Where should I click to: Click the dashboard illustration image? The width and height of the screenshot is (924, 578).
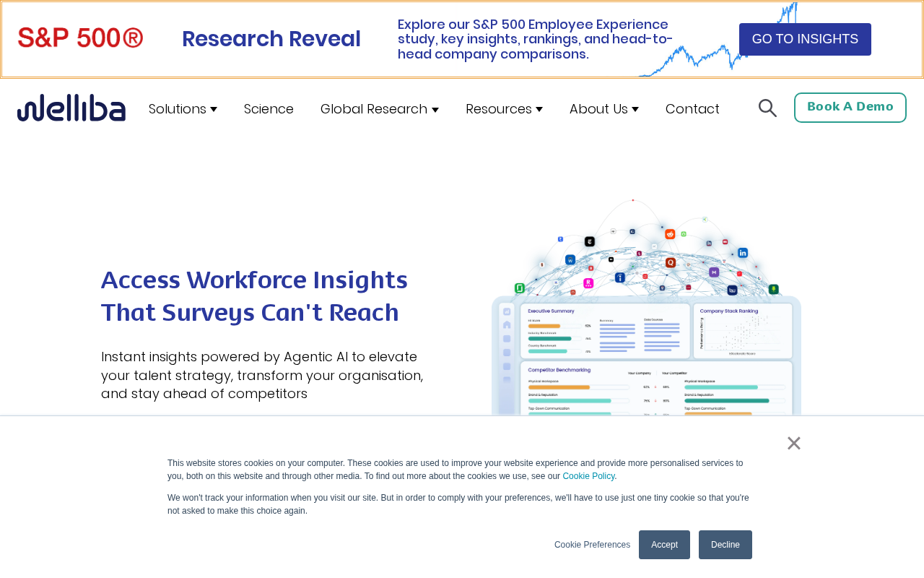click(x=646, y=307)
